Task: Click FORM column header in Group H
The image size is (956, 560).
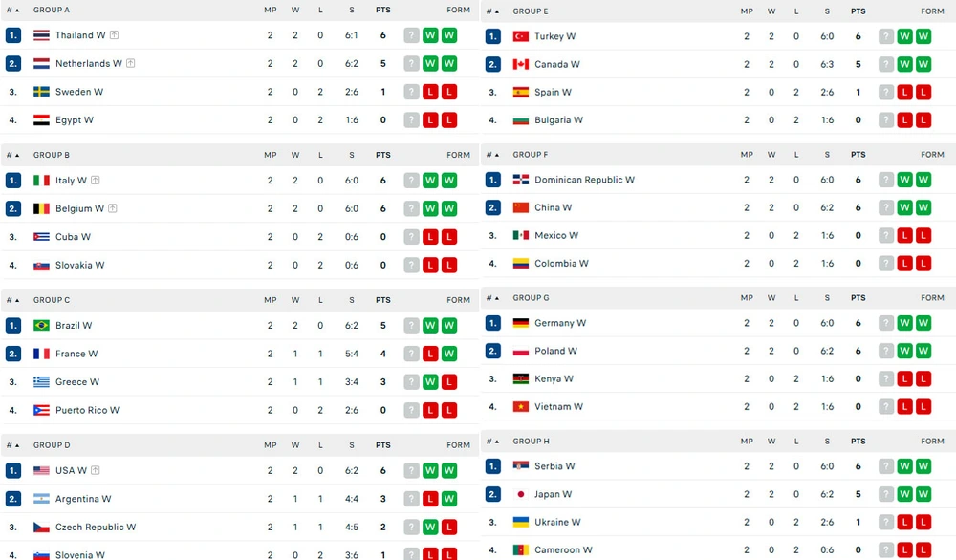Action: click(x=932, y=442)
